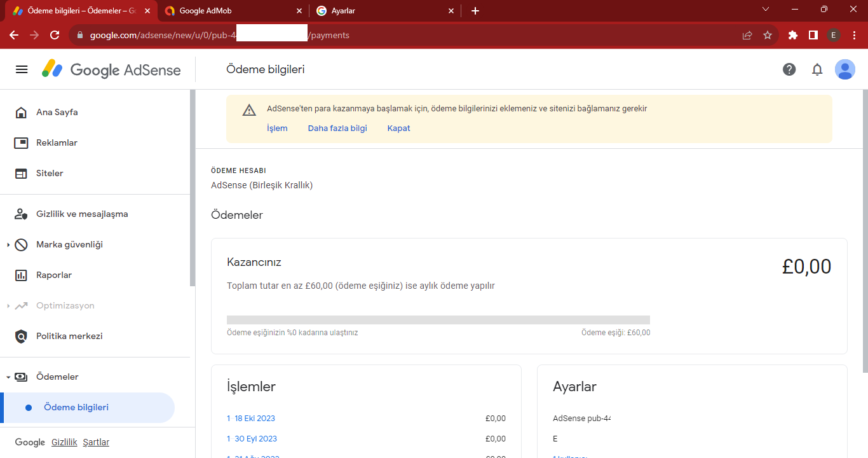
Task: Click the Google AdSense logo
Action: pyautogui.click(x=111, y=69)
